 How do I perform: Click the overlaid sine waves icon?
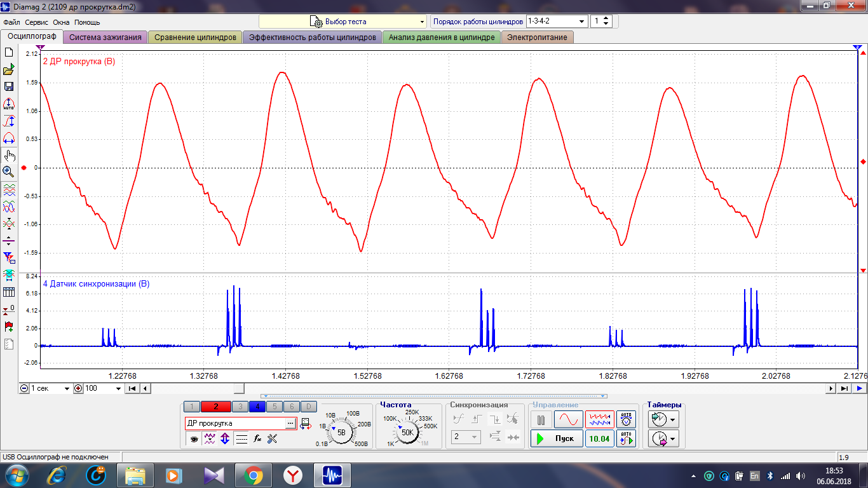coord(9,207)
